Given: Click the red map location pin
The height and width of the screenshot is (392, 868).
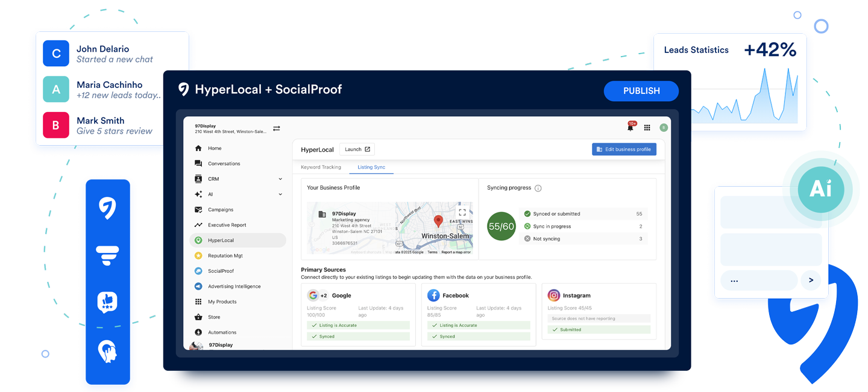Looking at the screenshot, I should point(439,221).
